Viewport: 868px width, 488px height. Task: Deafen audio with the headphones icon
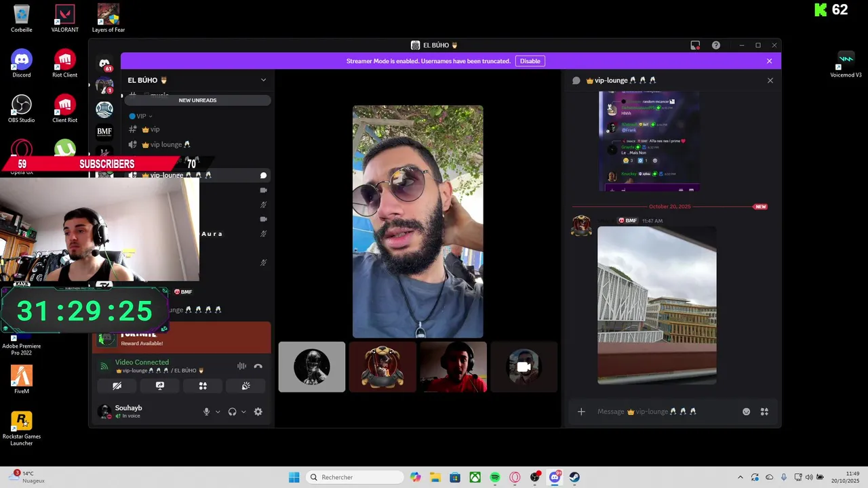[x=232, y=411]
